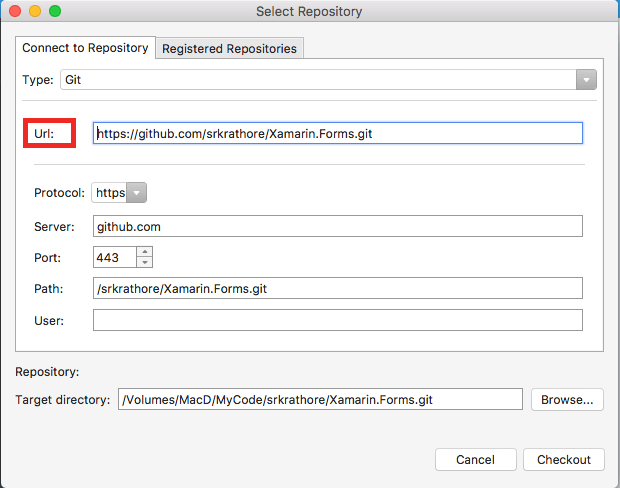The image size is (620, 488).
Task: Click the yellow minimize window button
Action: tap(35, 11)
